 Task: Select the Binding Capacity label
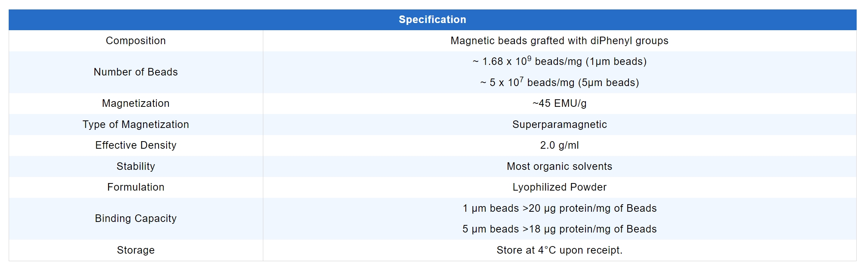tap(136, 219)
